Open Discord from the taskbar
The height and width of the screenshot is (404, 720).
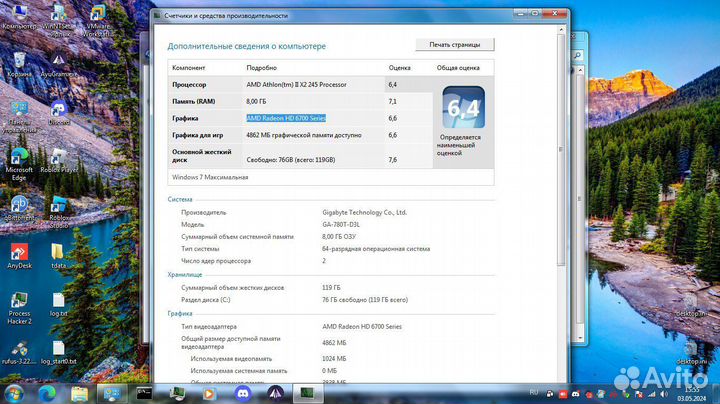click(x=241, y=393)
